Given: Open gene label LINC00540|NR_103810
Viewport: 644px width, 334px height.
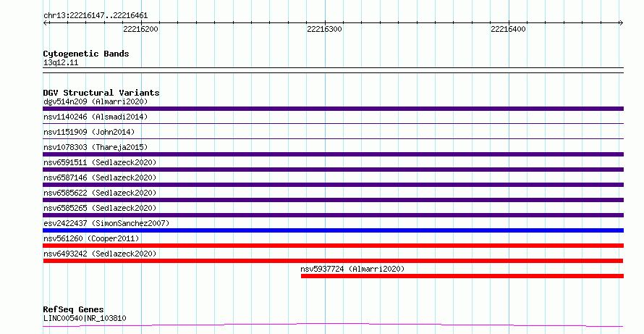Looking at the screenshot, I should tap(85, 318).
